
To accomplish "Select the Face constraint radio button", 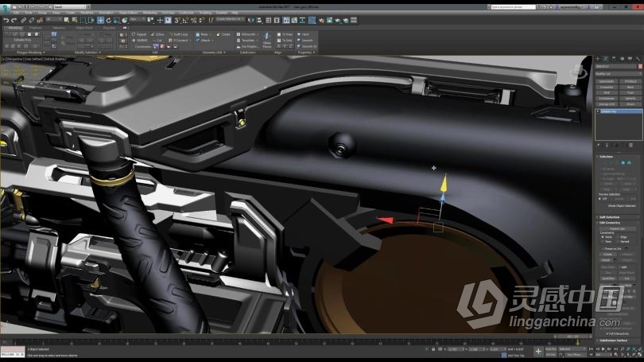I will (x=603, y=242).
